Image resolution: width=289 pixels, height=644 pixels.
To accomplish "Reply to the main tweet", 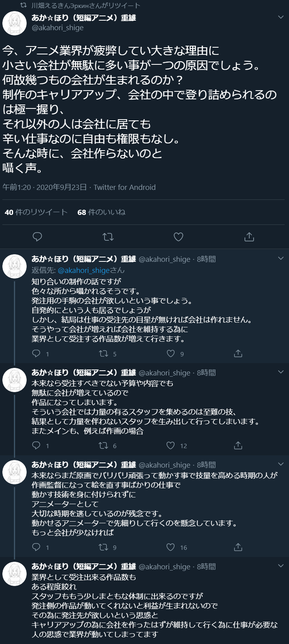I will [37, 237].
